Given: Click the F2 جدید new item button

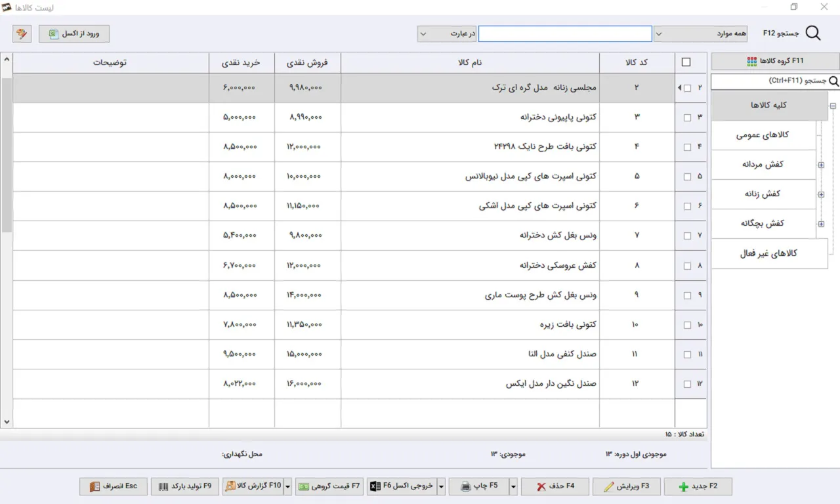Looking at the screenshot, I should click(x=698, y=486).
